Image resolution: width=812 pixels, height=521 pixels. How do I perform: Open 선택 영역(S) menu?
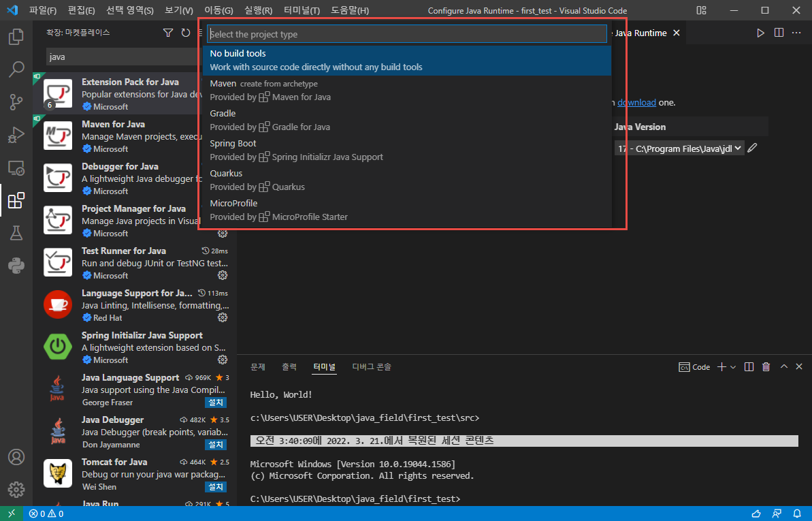(130, 10)
